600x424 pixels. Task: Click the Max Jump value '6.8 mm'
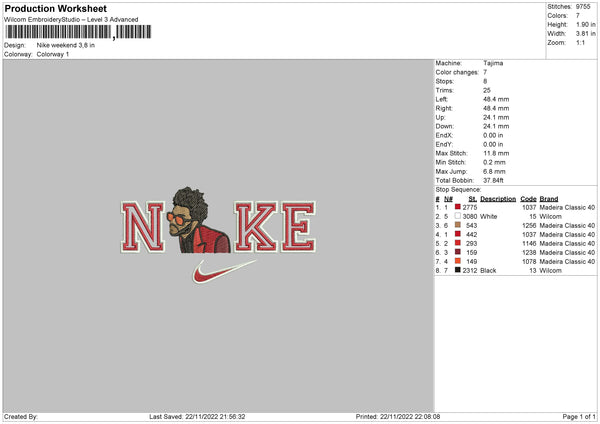(494, 171)
